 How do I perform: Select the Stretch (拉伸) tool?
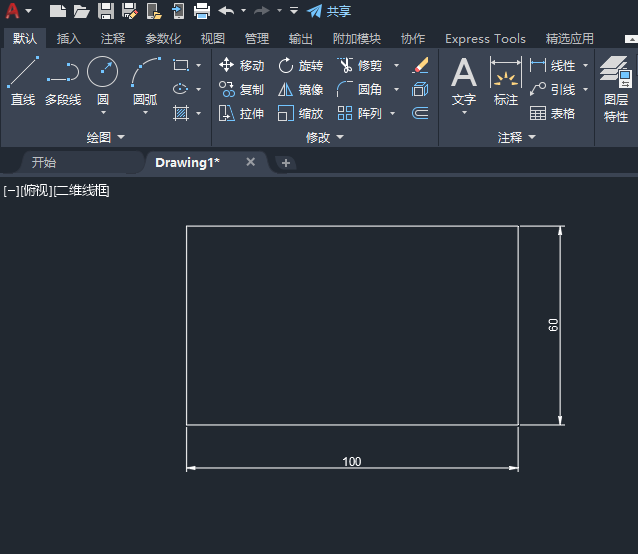pos(241,113)
